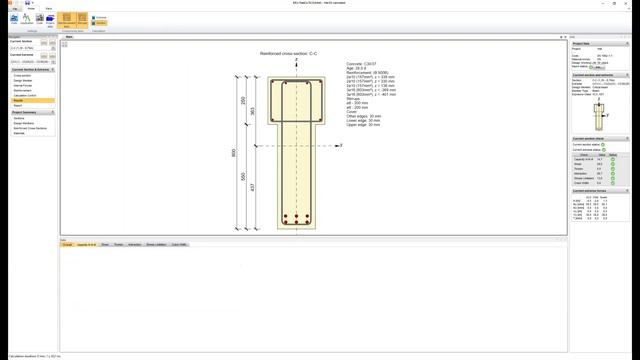Switch to the Home ribbon tab

coord(31,9)
